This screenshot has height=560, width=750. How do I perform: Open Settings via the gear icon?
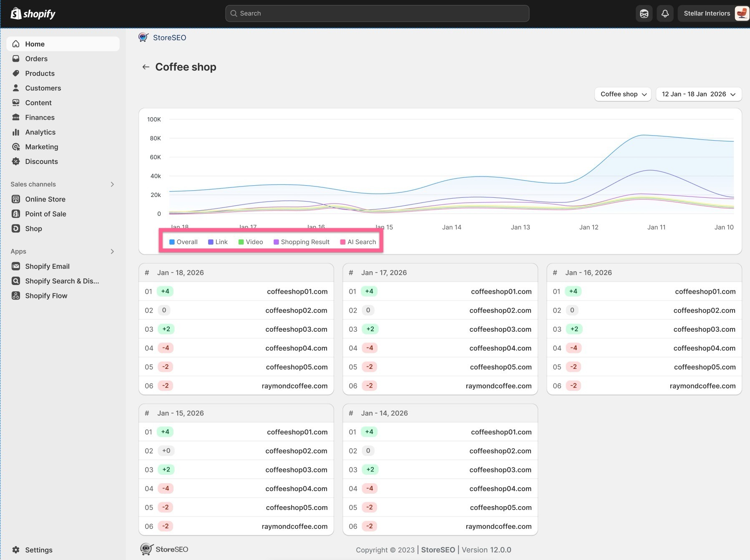(x=16, y=550)
